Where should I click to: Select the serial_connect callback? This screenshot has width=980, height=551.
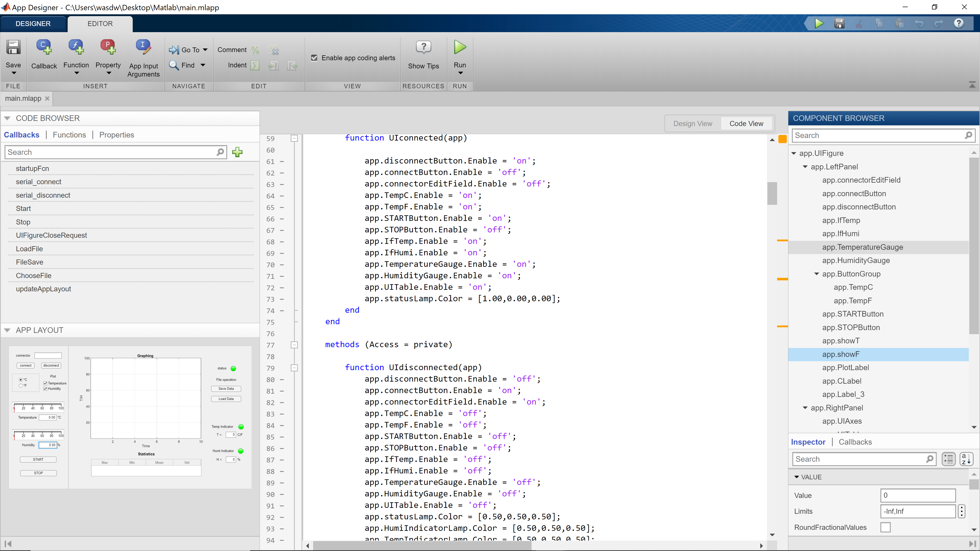[39, 182]
